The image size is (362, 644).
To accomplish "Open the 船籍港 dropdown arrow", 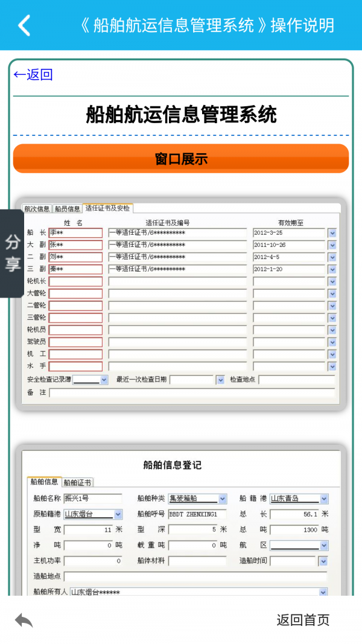I will coord(324,499).
